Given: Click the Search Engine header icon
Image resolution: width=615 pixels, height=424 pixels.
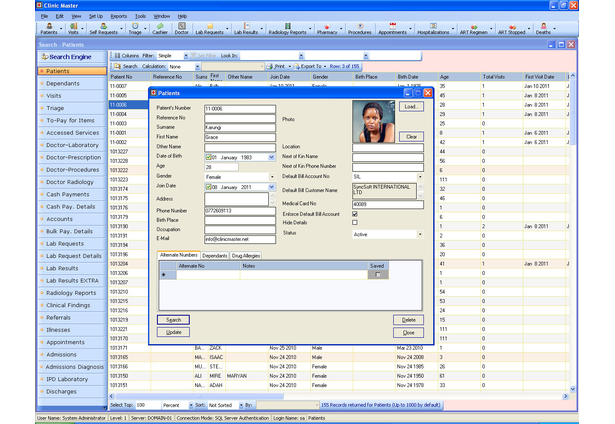Looking at the screenshot, I should click(45, 57).
